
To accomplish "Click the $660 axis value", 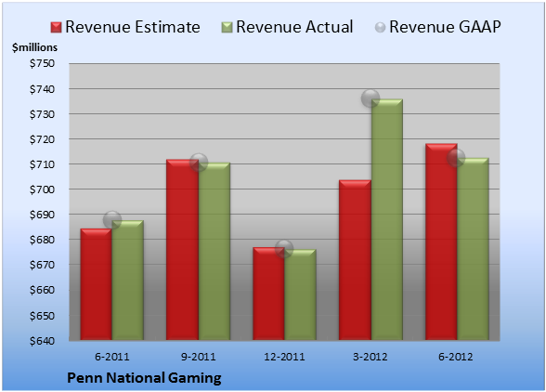I will point(42,290).
